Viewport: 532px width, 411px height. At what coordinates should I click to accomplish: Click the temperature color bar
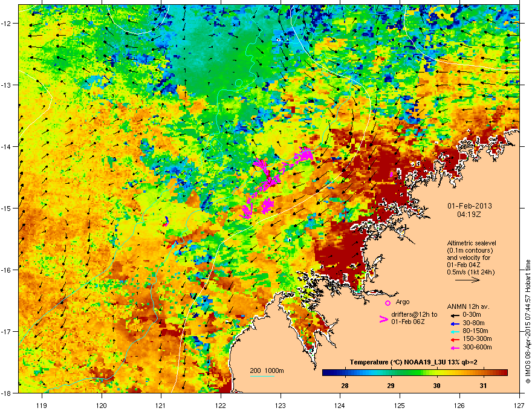(415, 373)
